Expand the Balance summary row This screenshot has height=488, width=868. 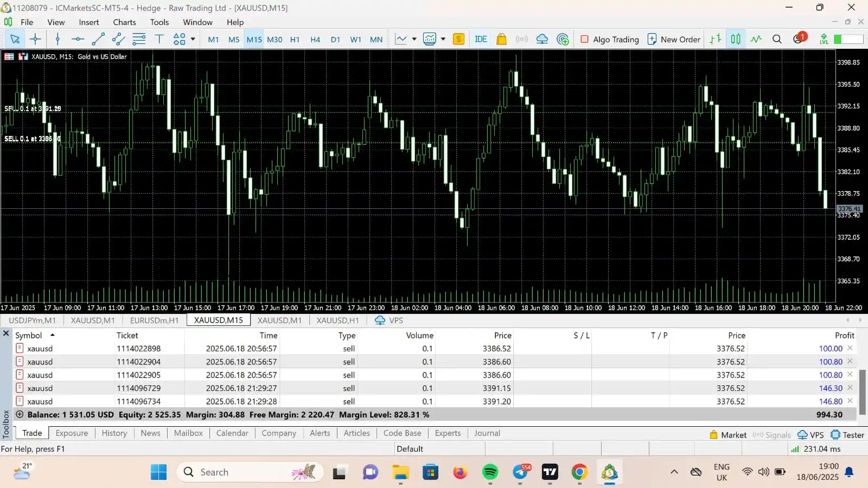tap(20, 414)
